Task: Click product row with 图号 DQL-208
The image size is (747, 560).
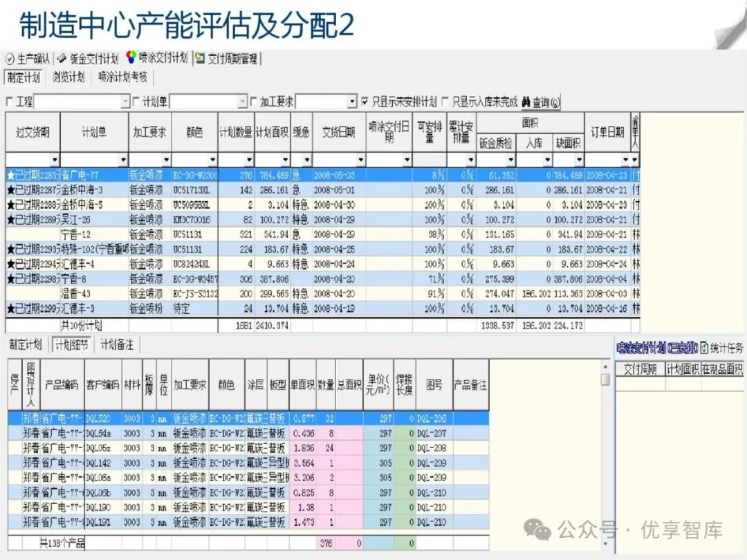Action: (x=248, y=448)
